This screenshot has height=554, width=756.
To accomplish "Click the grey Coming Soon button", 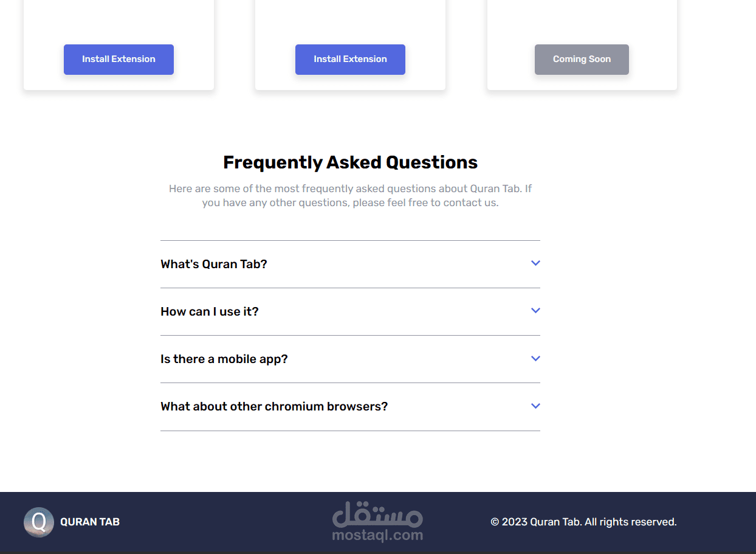I will point(582,60).
